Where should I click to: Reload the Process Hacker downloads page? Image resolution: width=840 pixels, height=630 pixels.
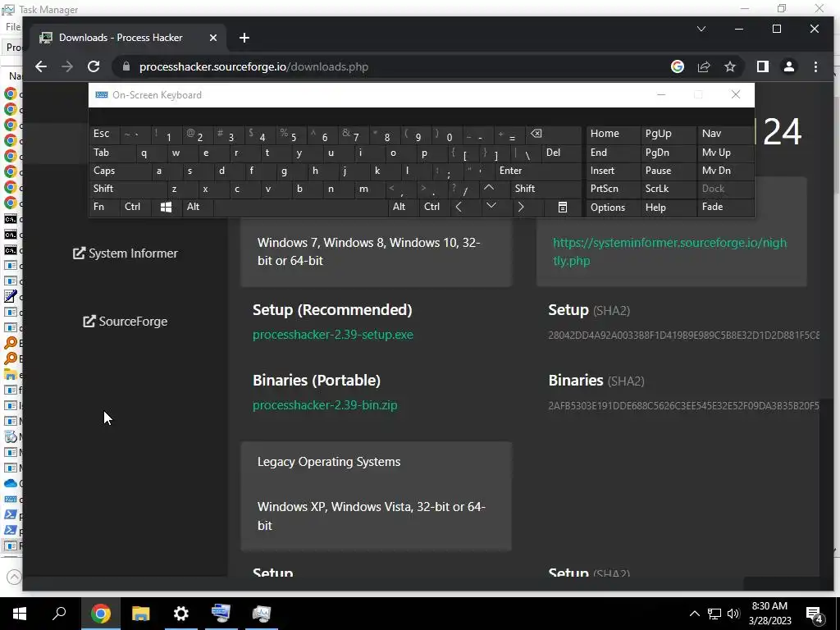[x=94, y=66]
